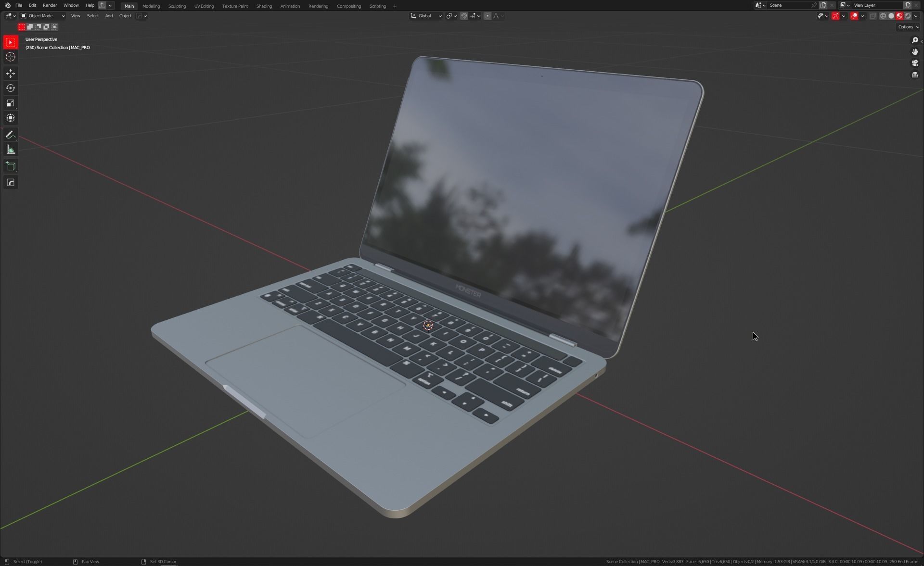
Task: Select the Move tool
Action: click(11, 74)
